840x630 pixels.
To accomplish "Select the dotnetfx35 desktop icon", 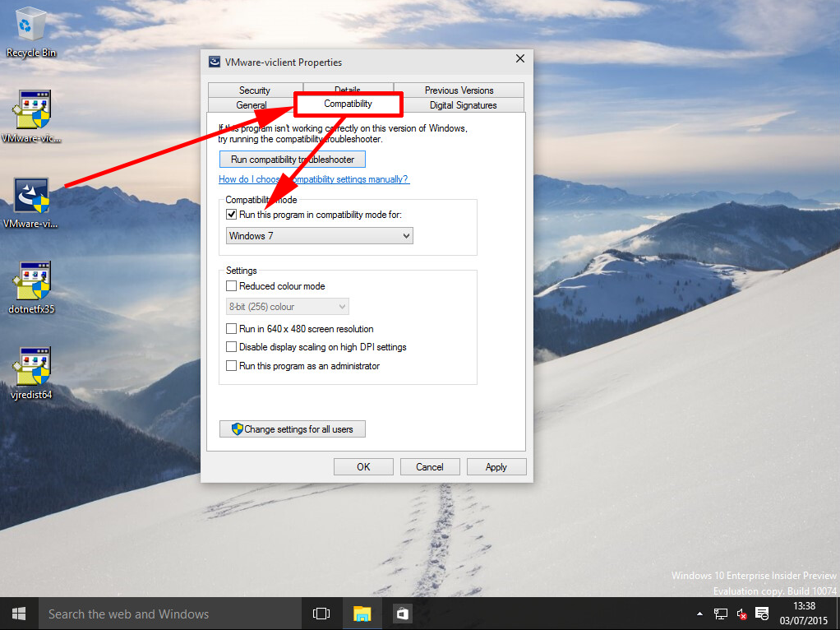I will pyautogui.click(x=32, y=288).
